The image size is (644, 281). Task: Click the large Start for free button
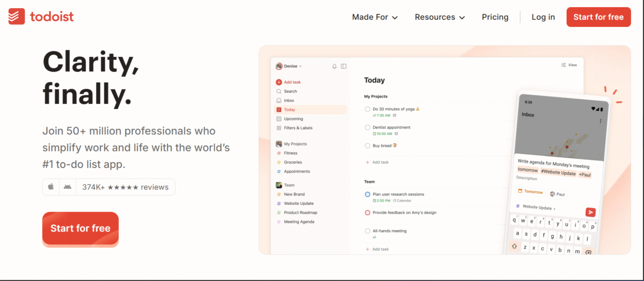coord(80,228)
